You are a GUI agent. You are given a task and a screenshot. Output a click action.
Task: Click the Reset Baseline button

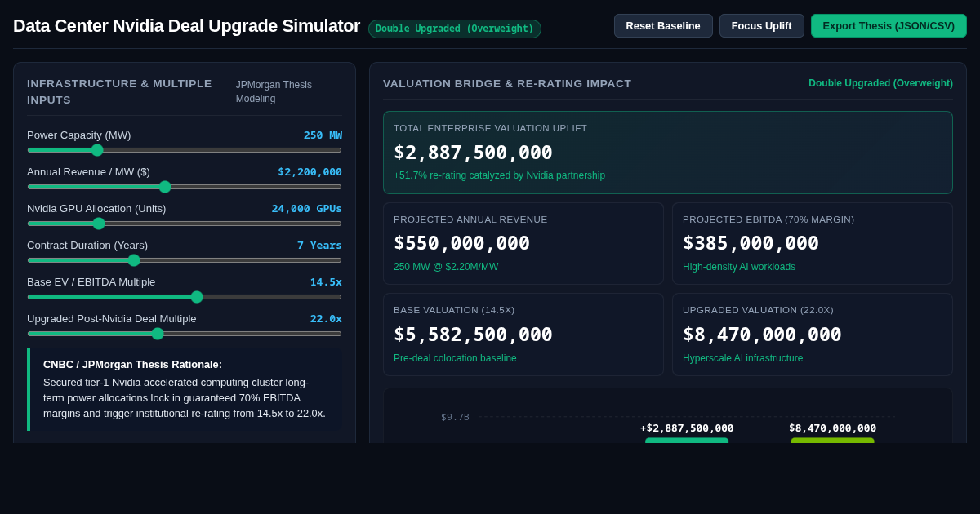[x=663, y=25]
